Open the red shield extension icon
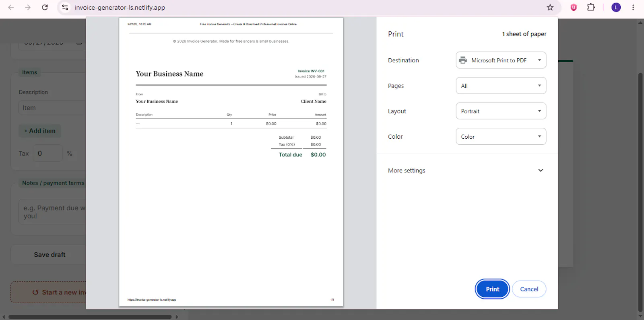The height and width of the screenshot is (320, 644). [574, 7]
